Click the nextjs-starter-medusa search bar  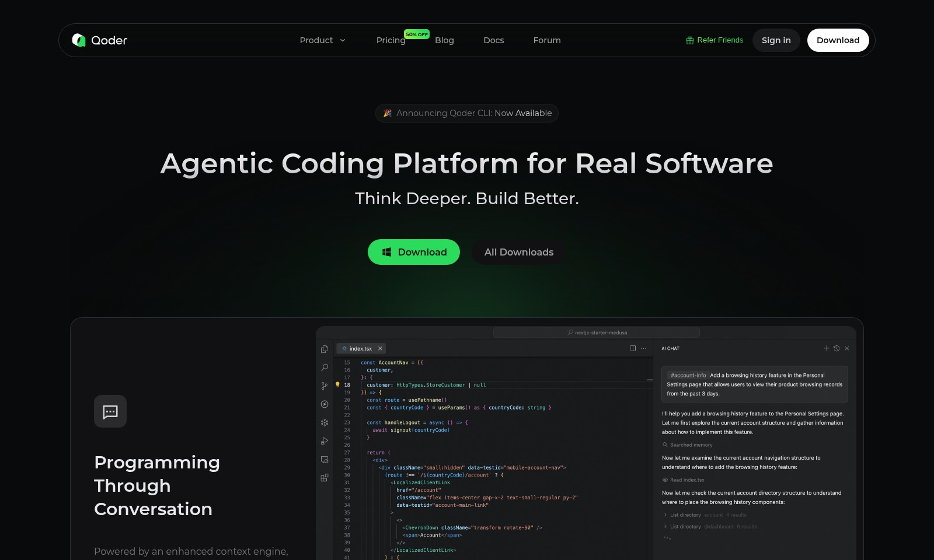(597, 332)
